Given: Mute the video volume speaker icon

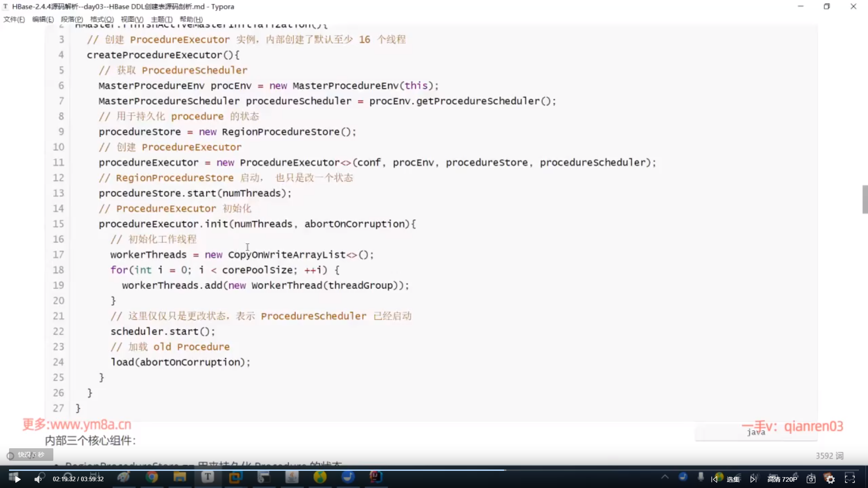Looking at the screenshot, I should (x=38, y=479).
